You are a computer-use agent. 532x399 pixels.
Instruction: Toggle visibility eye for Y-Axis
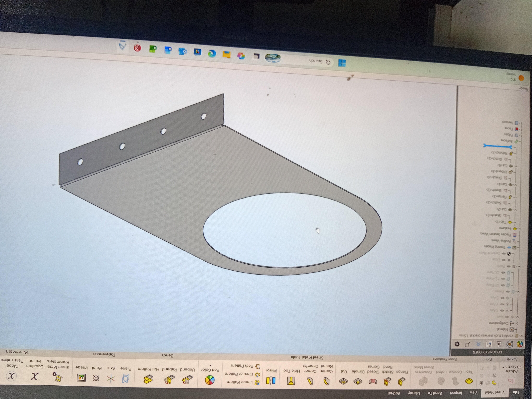pos(502,304)
